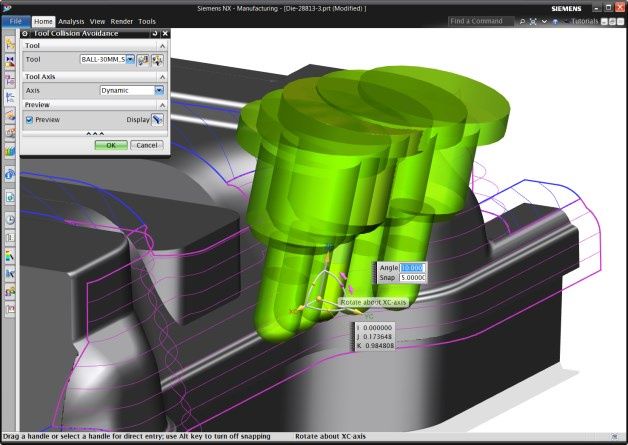Click the create new tool icon
The width and height of the screenshot is (628, 445).
(143, 60)
